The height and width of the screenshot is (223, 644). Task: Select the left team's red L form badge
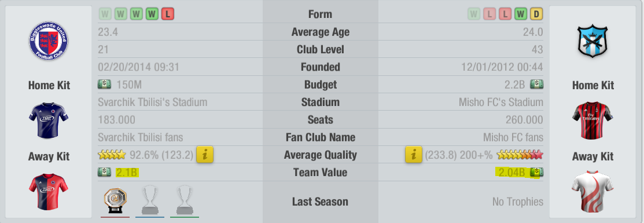168,14
